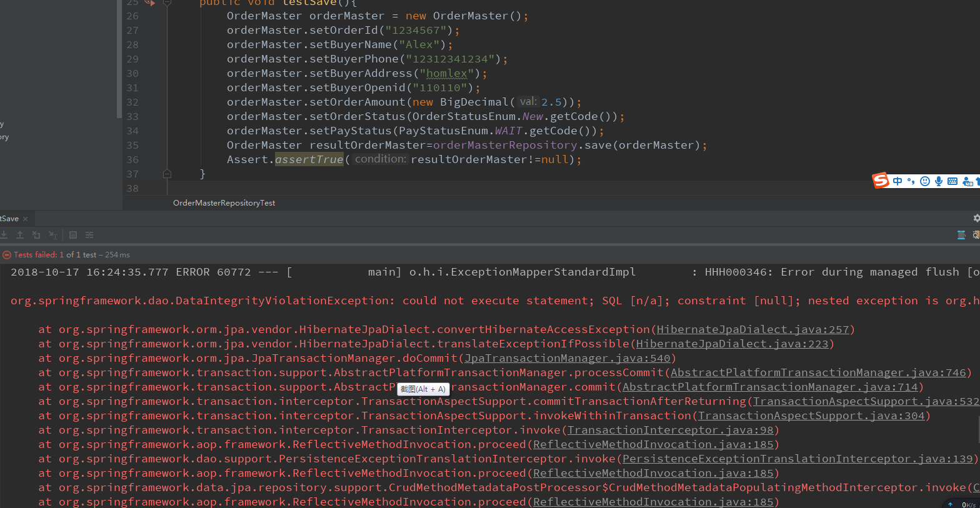
Task: Click the 2.5 BigDecimal value
Action: 551,102
